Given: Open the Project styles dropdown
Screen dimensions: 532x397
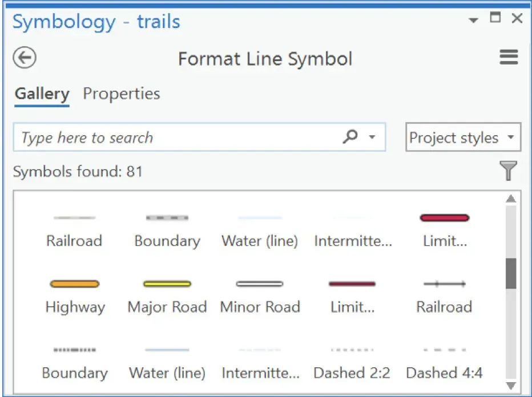Looking at the screenshot, I should click(463, 137).
